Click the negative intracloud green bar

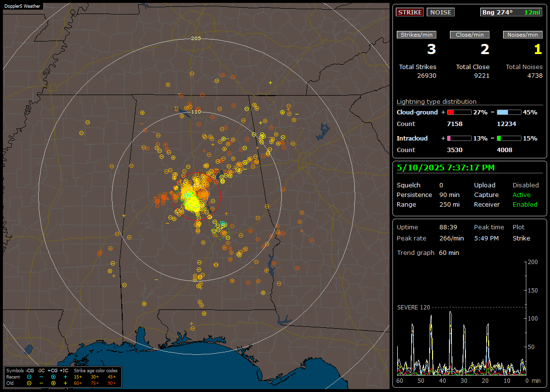[509, 139]
